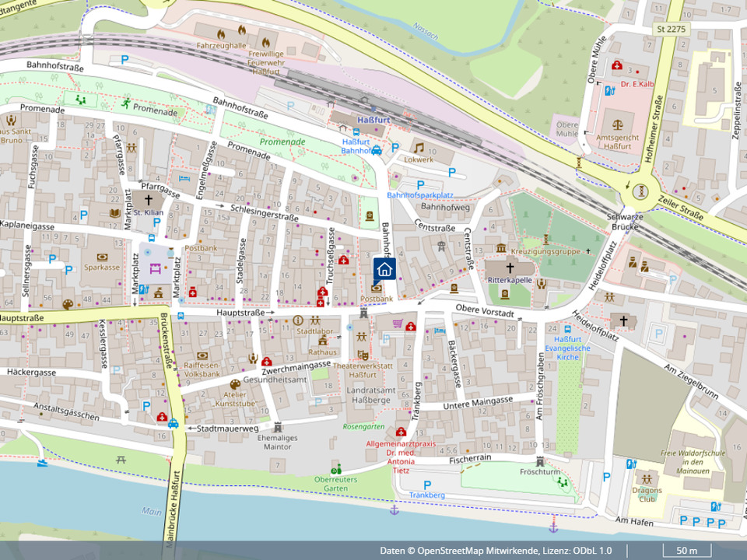Click the 50 m map scale bar

(x=682, y=551)
